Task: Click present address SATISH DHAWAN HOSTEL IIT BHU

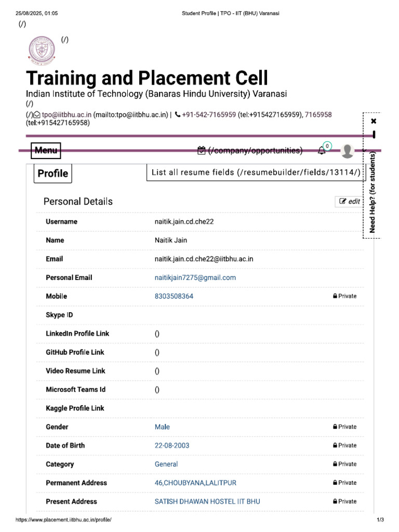Action: tap(207, 501)
